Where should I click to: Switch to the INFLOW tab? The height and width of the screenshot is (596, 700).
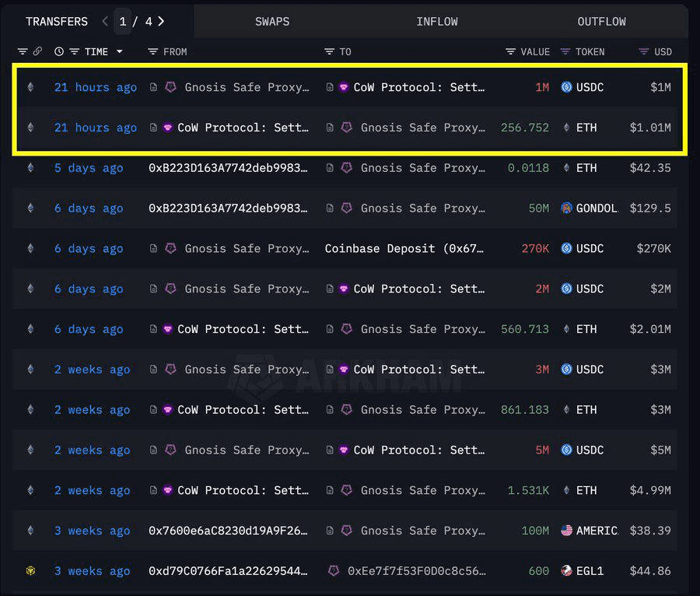coord(437,22)
